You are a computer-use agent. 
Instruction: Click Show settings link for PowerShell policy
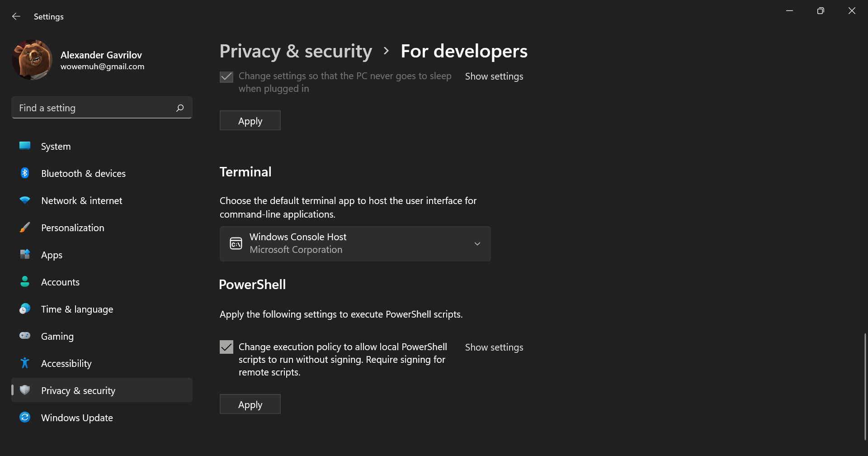pyautogui.click(x=494, y=347)
